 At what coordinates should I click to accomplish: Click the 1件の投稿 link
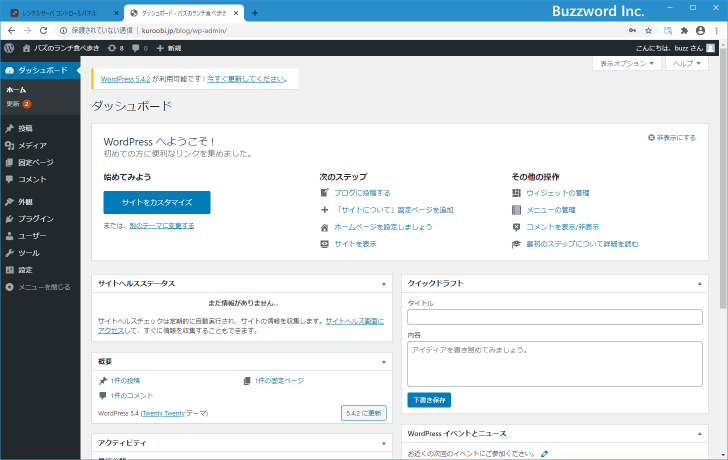(125, 381)
